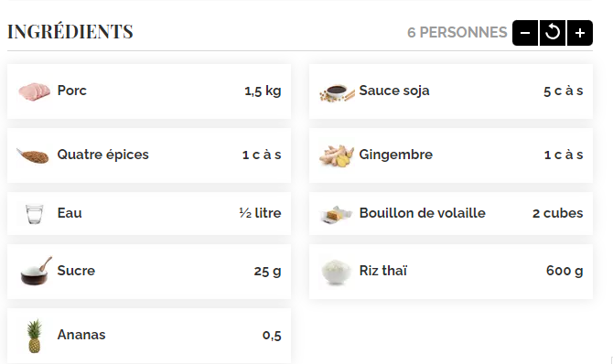The width and height of the screenshot is (613, 364).
Task: Click the four-spice spoon image
Action: (33, 155)
